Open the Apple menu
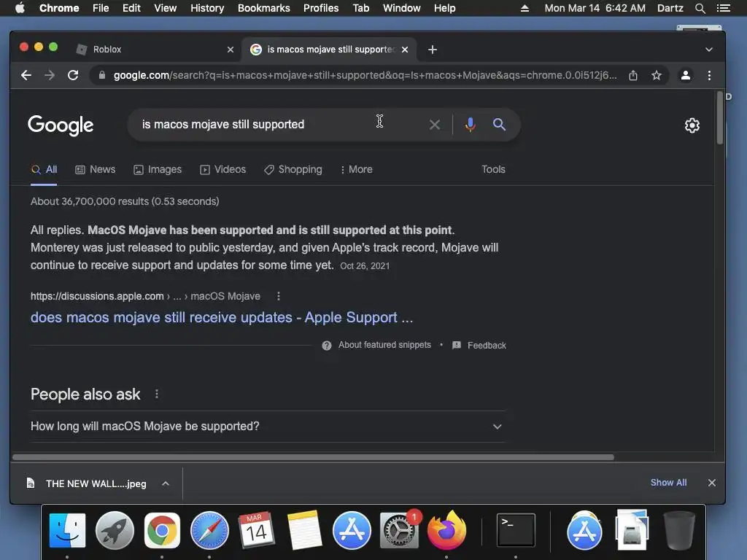This screenshot has height=560, width=747. pos(20,8)
